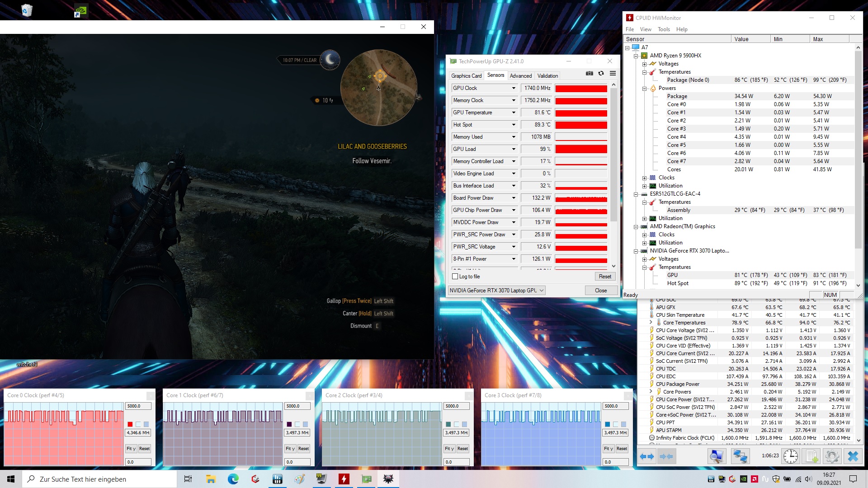This screenshot has width=868, height=488.
Task: Click the Windows taskbar search field
Action: [x=99, y=479]
